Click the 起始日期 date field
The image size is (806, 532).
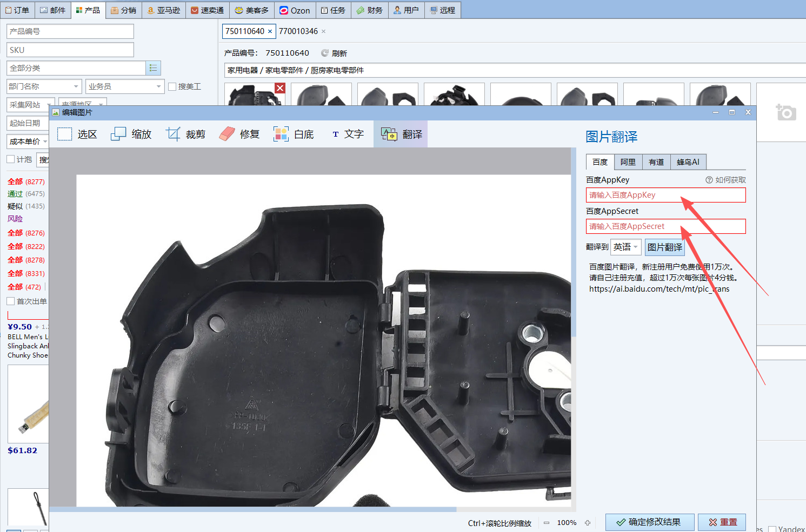click(x=28, y=123)
